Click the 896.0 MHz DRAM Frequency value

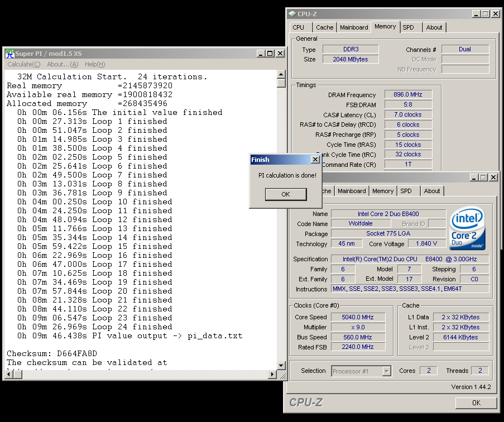[x=408, y=94]
